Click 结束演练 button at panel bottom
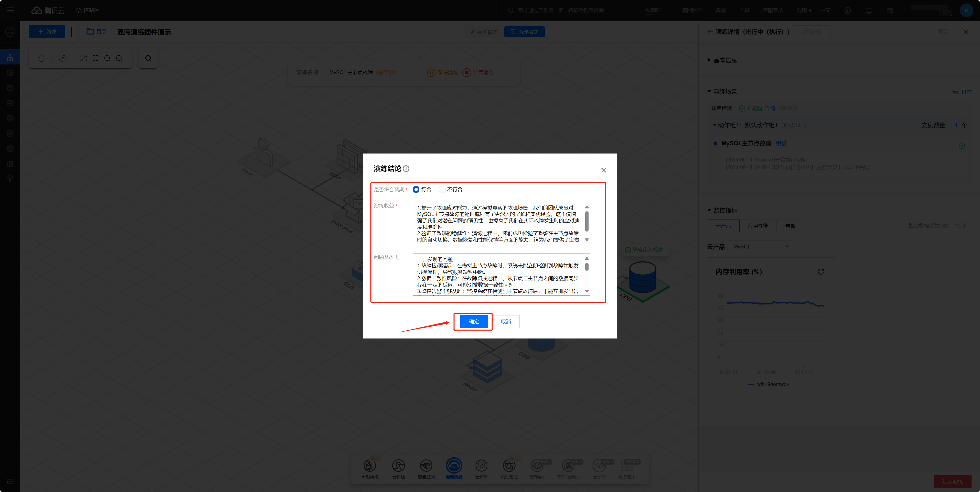980x492 pixels. coord(952,482)
